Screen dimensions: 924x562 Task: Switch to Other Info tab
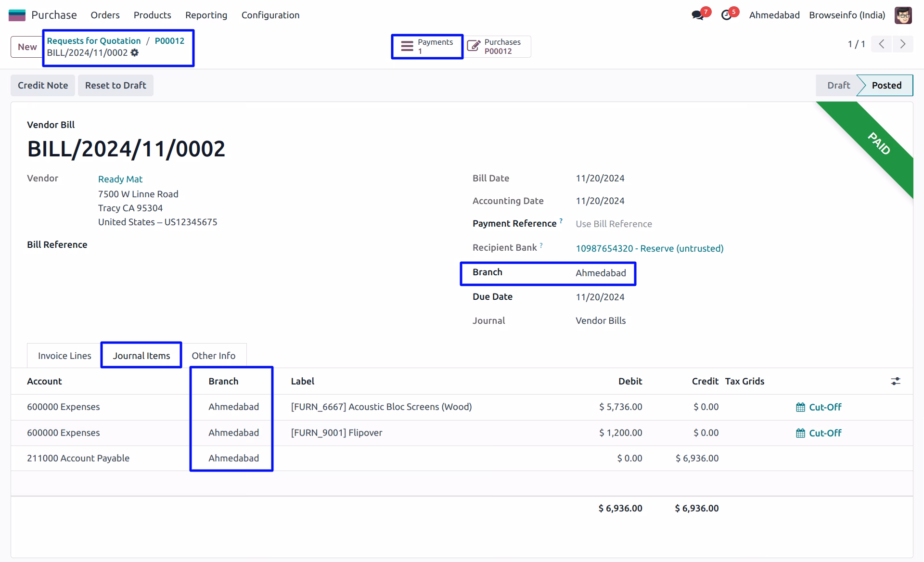tap(214, 356)
